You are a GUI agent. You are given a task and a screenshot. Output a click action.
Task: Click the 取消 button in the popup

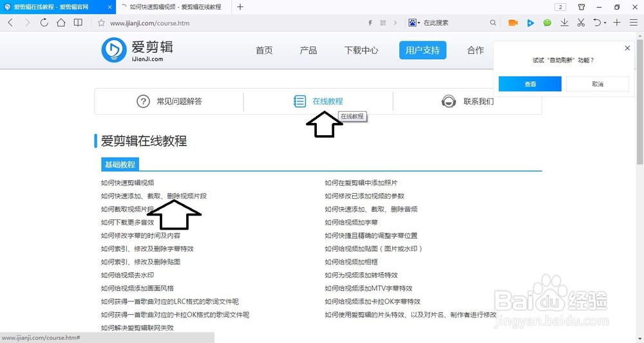click(x=598, y=84)
